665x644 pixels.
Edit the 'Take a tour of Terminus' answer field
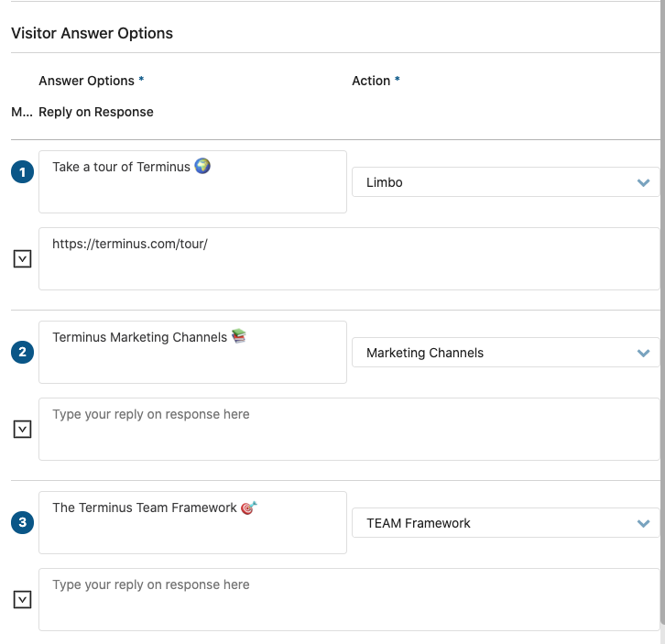[x=192, y=182]
